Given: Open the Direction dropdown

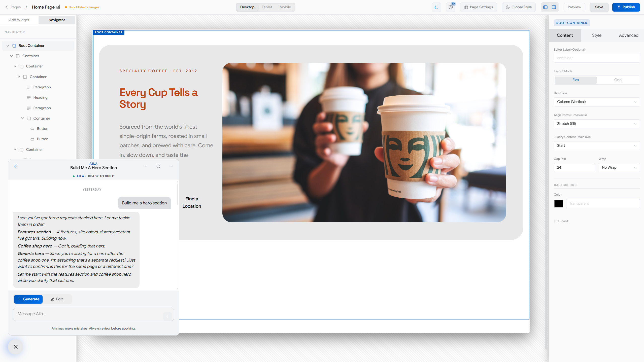Looking at the screenshot, I should tap(596, 102).
